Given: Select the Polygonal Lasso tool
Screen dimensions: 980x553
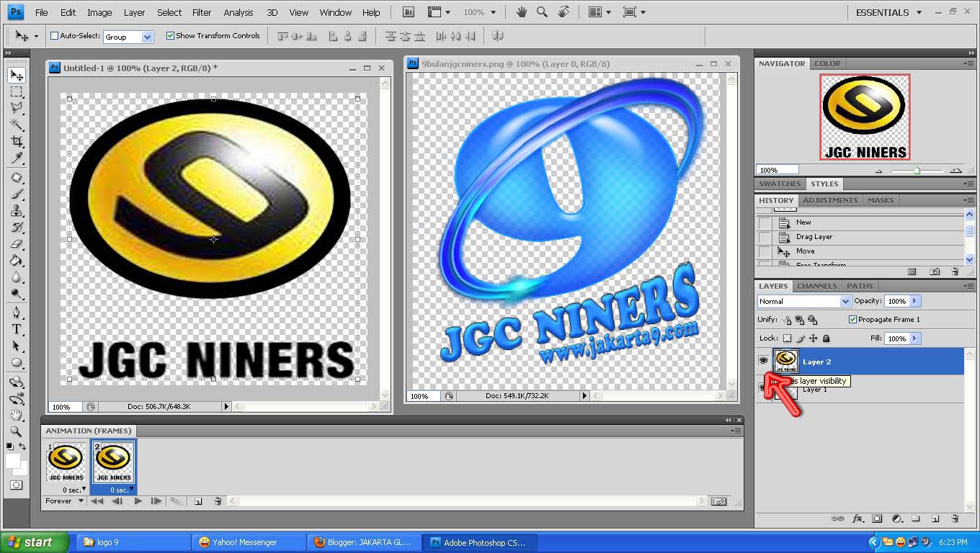Looking at the screenshot, I should [17, 108].
